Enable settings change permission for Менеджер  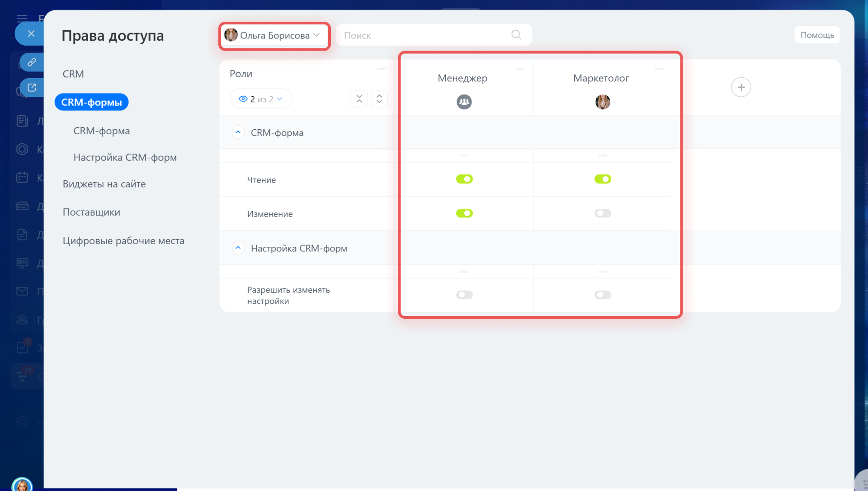click(464, 295)
